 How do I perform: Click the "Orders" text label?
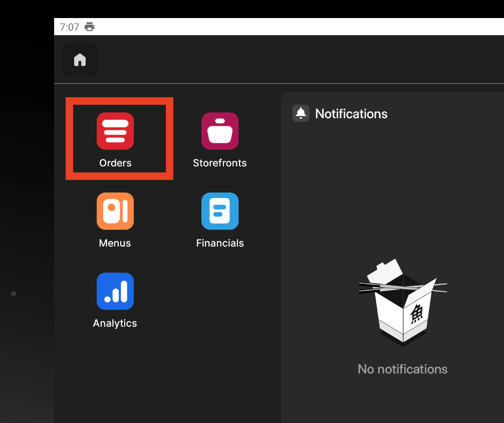pyautogui.click(x=115, y=163)
